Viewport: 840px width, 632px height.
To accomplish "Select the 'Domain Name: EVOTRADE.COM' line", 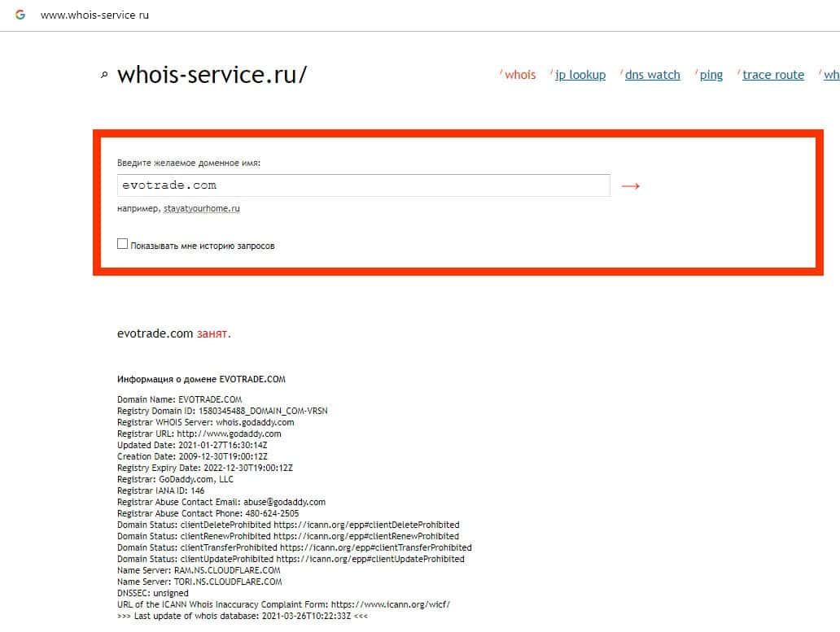I will [x=179, y=399].
